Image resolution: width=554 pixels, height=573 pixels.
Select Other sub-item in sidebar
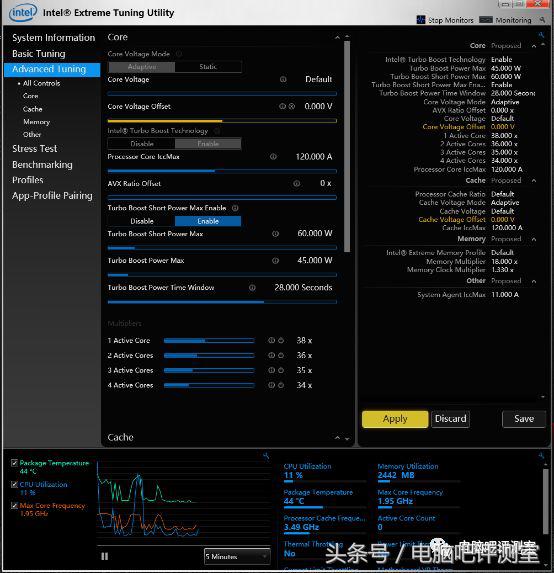pyautogui.click(x=32, y=135)
